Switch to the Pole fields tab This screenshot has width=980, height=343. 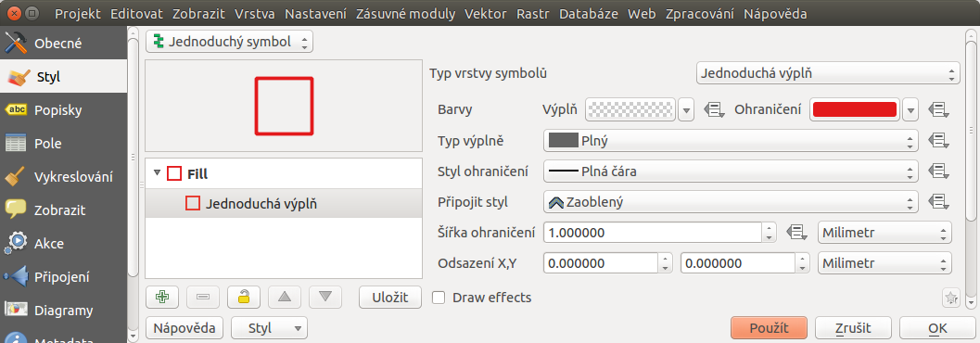click(63, 144)
